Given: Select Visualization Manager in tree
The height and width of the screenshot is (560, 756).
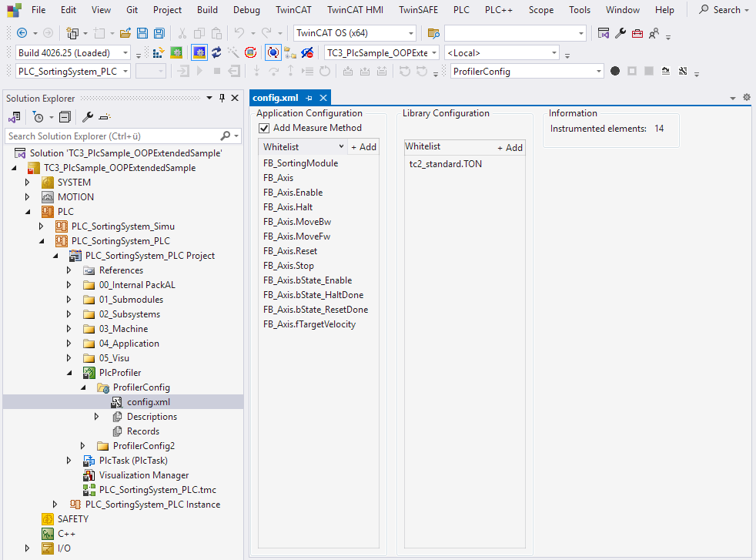Looking at the screenshot, I should pyautogui.click(x=144, y=475).
